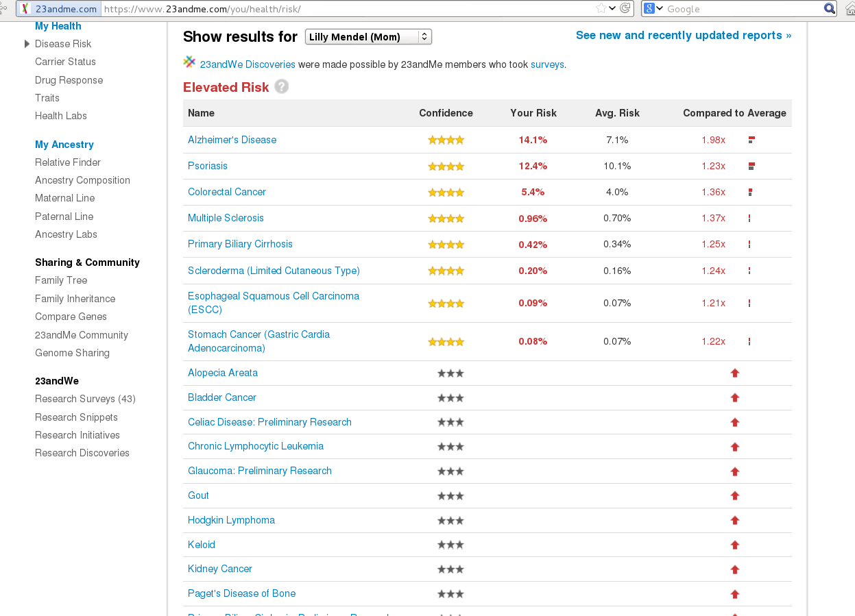Click the 1.98x compared value
The width and height of the screenshot is (855, 616).
click(713, 140)
